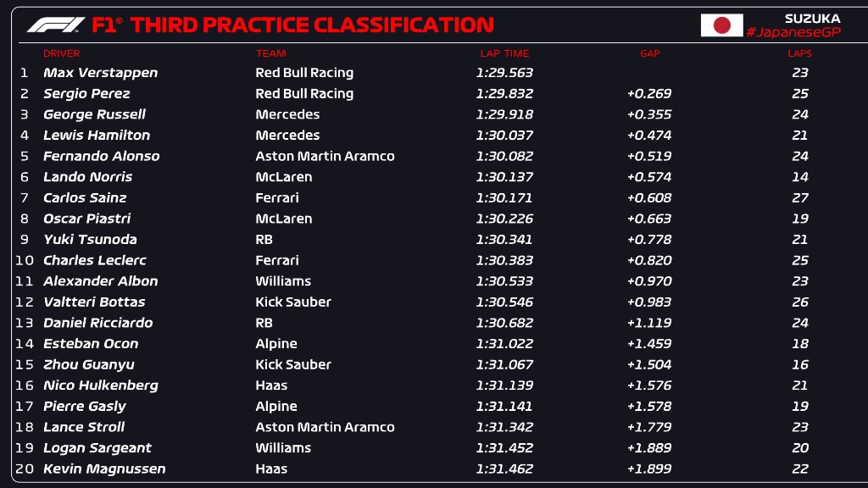Click the LAPS column header
The height and width of the screenshot is (488, 868).
799,53
